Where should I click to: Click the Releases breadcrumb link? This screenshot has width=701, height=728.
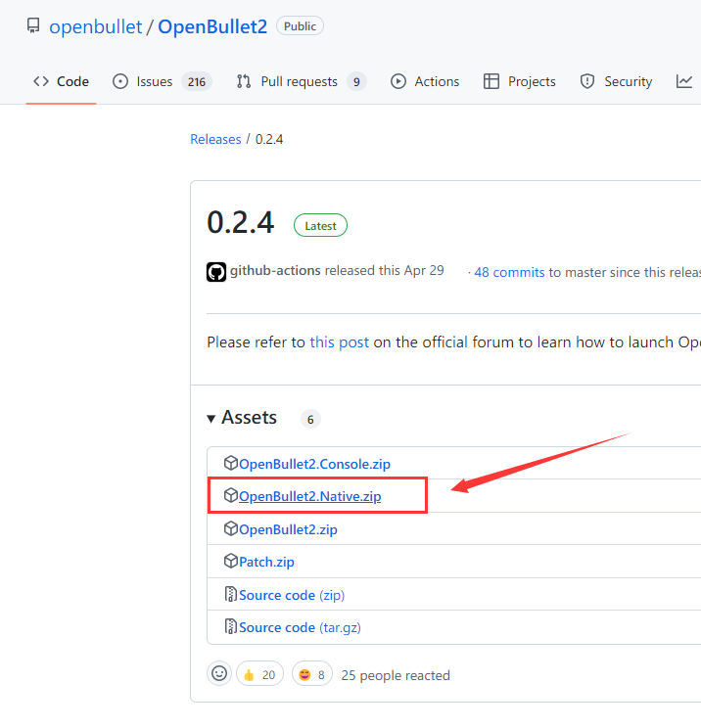click(x=215, y=139)
